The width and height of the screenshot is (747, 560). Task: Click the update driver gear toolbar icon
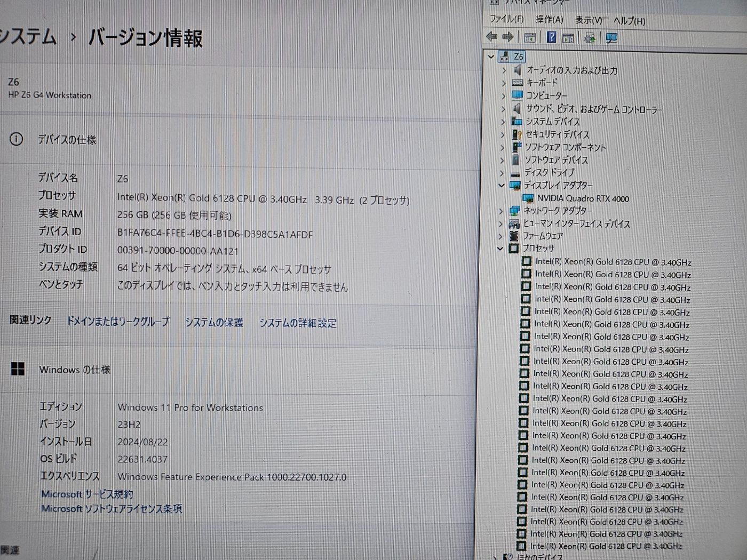tap(590, 38)
